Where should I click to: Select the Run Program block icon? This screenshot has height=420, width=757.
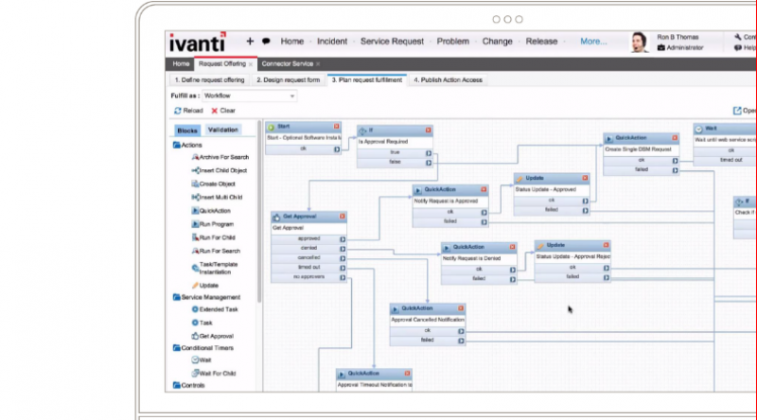(195, 224)
